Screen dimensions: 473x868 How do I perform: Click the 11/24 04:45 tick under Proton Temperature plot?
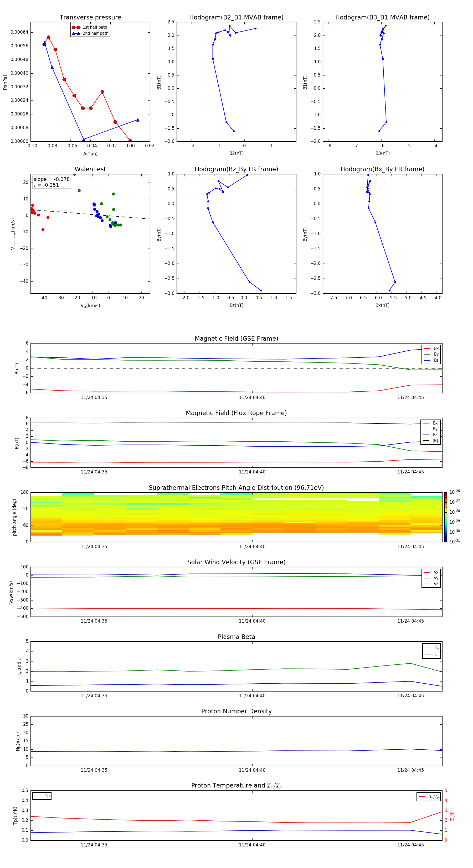coord(410,845)
